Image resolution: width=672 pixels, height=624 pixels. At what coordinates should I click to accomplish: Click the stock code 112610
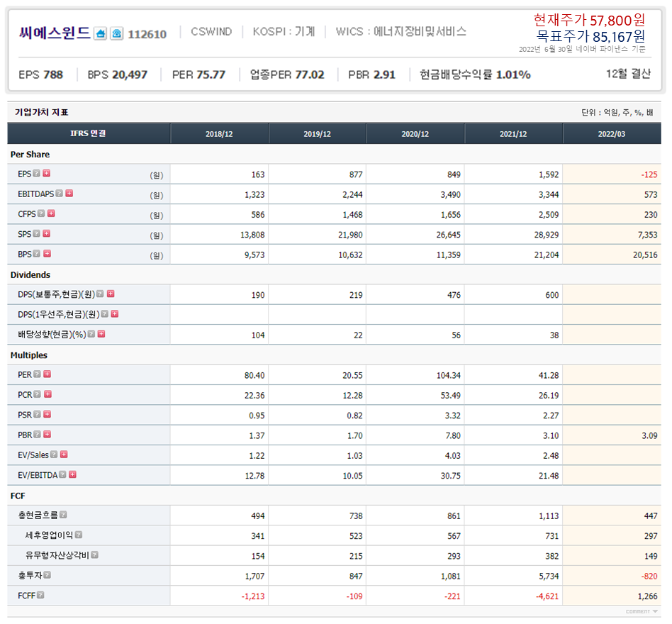point(147,34)
